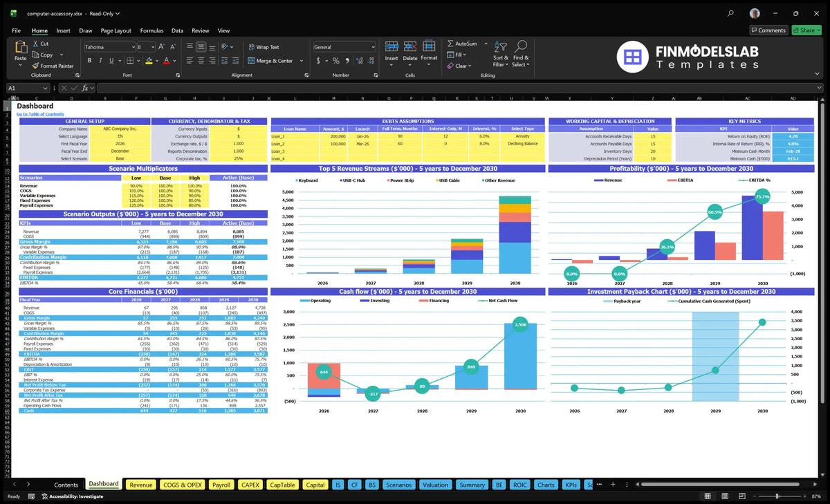The height and width of the screenshot is (504, 830).
Task: Apply the yellow fill color
Action: click(148, 61)
